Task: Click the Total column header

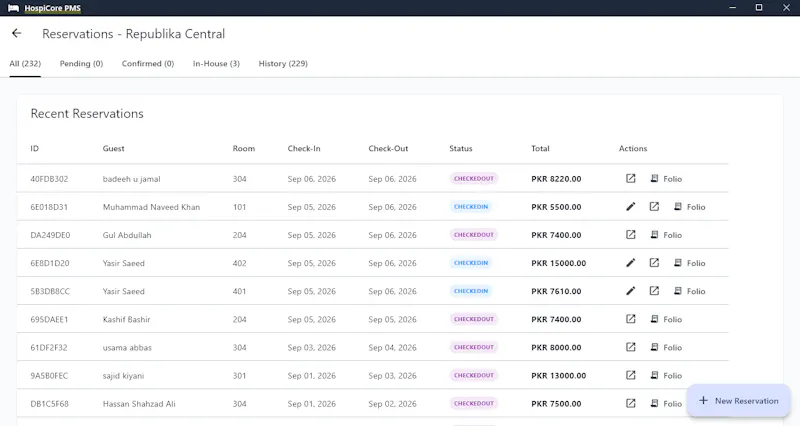Action: coord(540,148)
